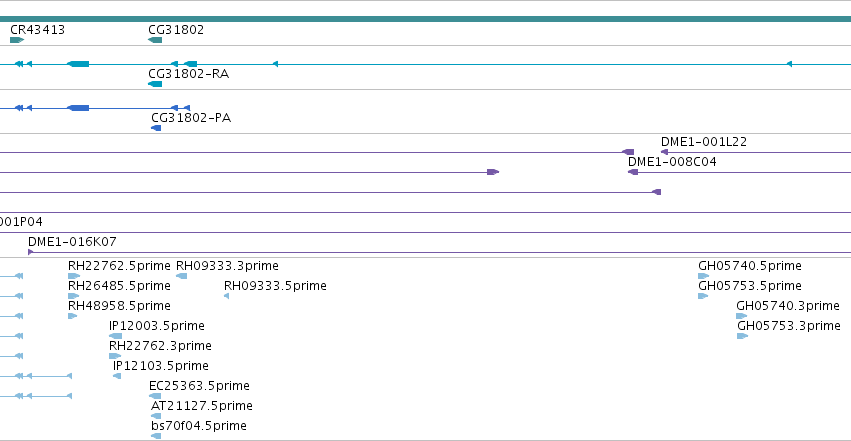Select the RH26485.5prime EST feature
The width and height of the screenshot is (851, 441).
click(x=73, y=296)
